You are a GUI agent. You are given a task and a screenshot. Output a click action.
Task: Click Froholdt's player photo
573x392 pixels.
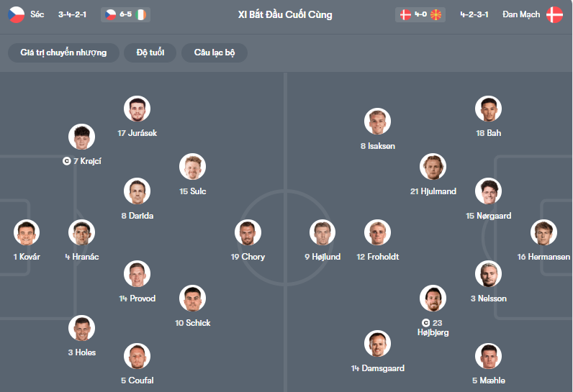[x=377, y=232]
